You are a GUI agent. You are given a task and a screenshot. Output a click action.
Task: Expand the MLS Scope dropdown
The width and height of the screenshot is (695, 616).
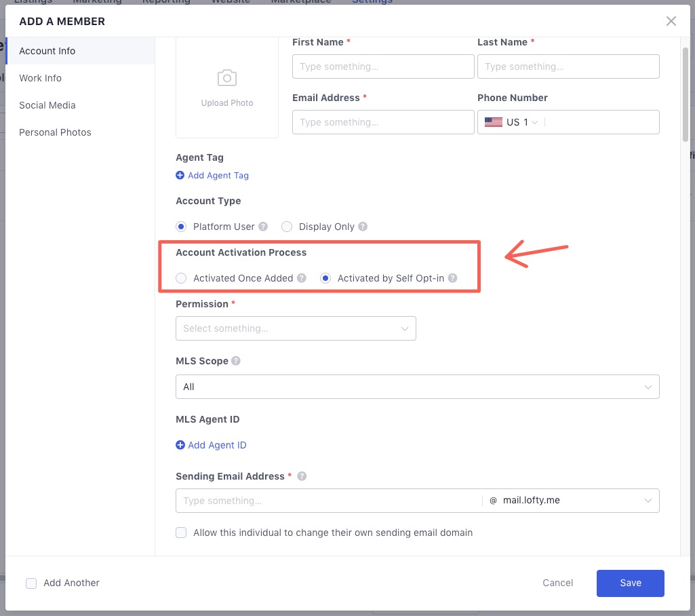click(417, 387)
